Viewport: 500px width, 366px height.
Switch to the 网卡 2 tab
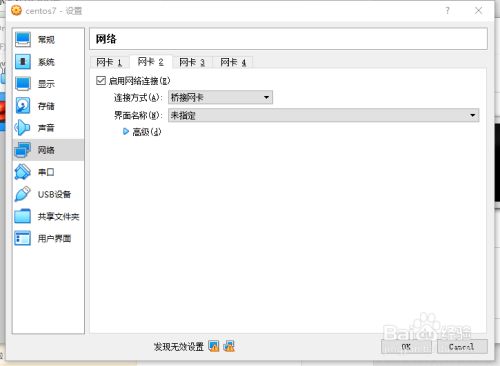pyautogui.click(x=151, y=62)
